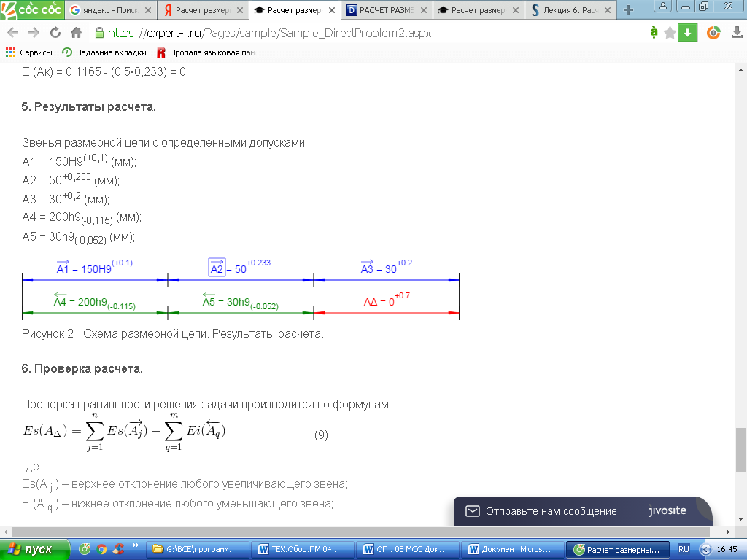Click the vertical scrollbar thumb
747x560 pixels.
pos(740,450)
